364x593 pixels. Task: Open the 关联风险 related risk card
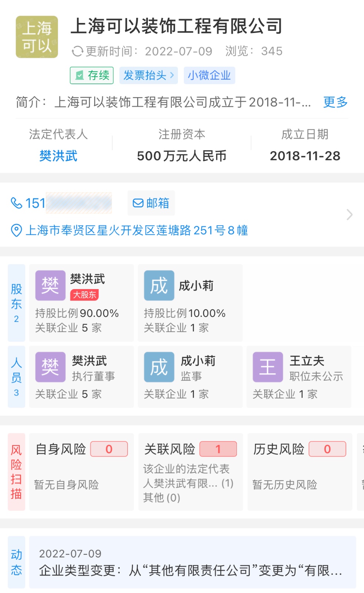click(191, 472)
